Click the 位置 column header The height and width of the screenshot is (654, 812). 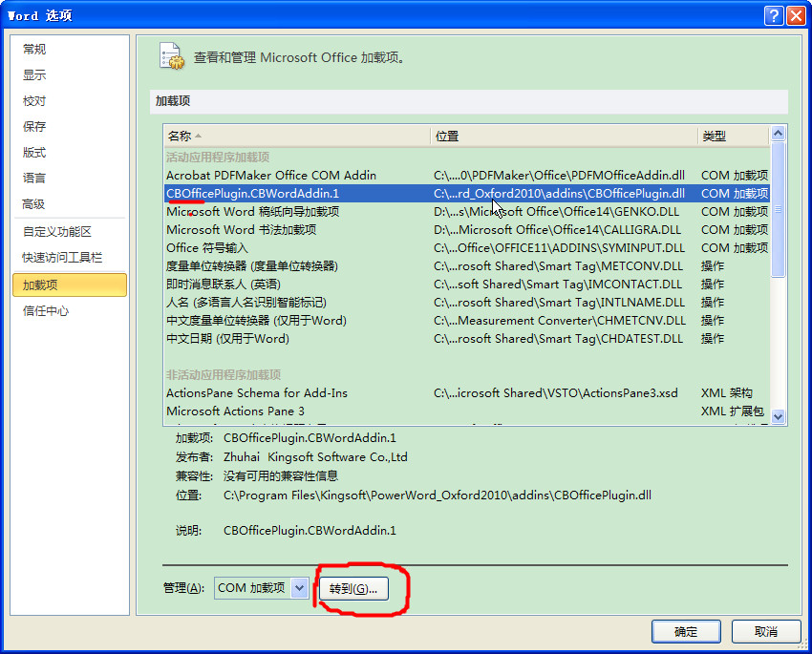click(x=564, y=137)
